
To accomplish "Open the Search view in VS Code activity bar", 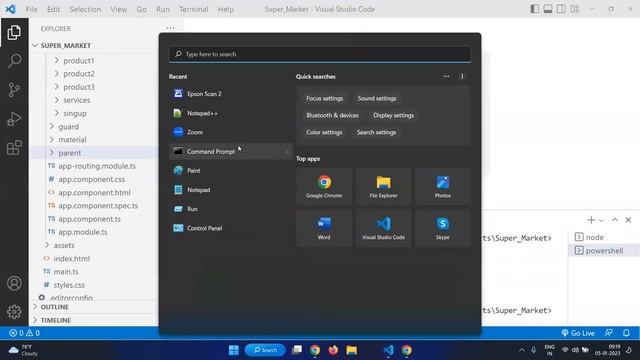I will coord(14,61).
